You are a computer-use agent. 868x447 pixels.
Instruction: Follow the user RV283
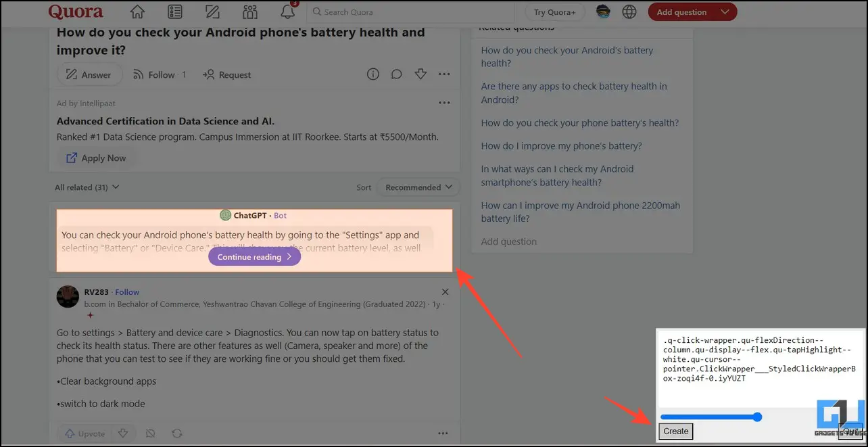pyautogui.click(x=127, y=292)
